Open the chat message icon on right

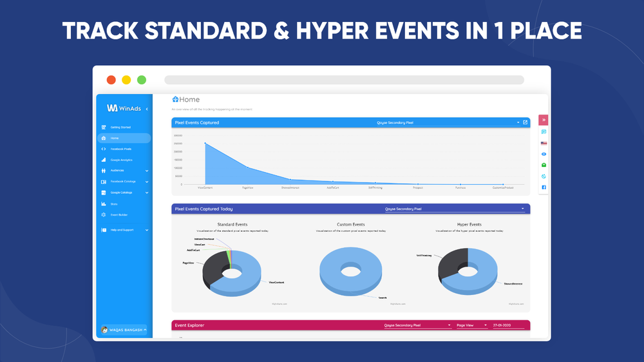pyautogui.click(x=544, y=132)
